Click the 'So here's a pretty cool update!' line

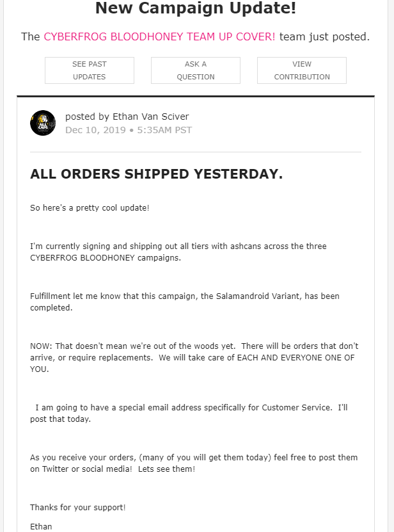90,207
